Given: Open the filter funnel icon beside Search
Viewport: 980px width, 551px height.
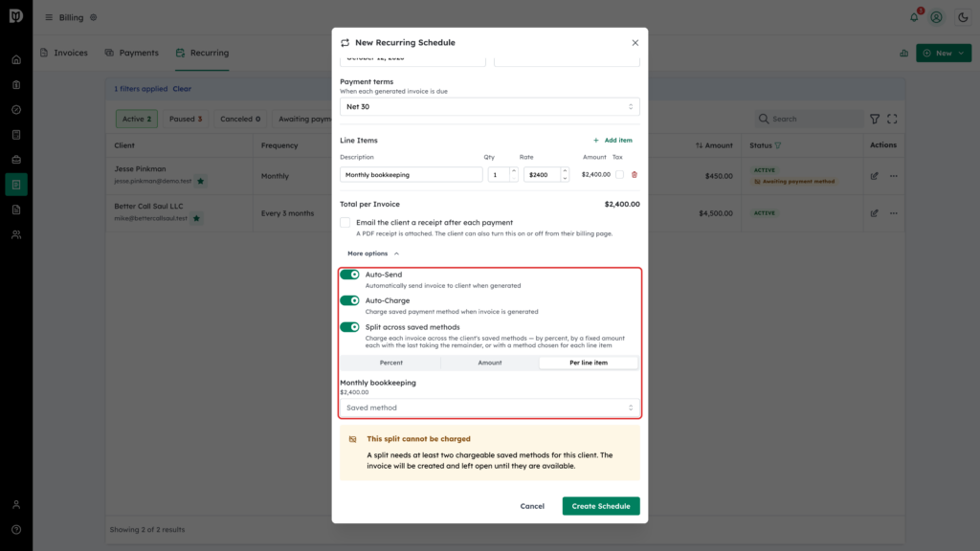Looking at the screenshot, I should [x=875, y=119].
